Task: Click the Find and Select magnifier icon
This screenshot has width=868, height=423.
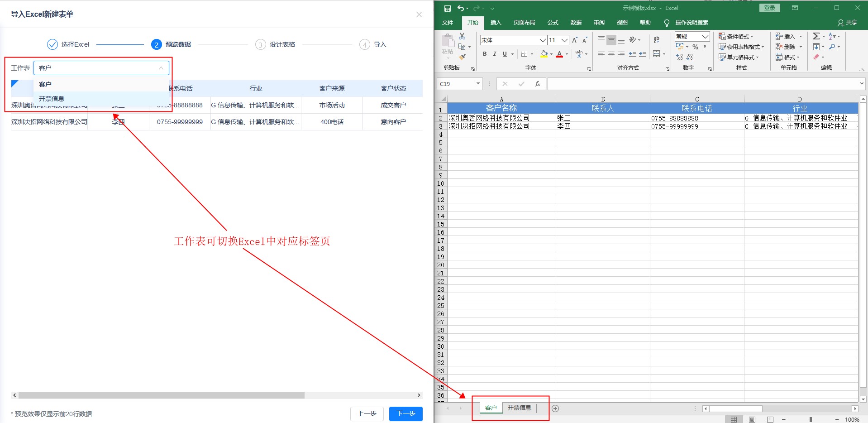Action: point(832,47)
